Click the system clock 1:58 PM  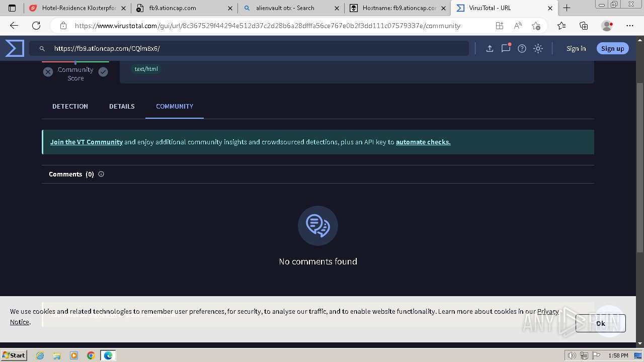click(618, 355)
